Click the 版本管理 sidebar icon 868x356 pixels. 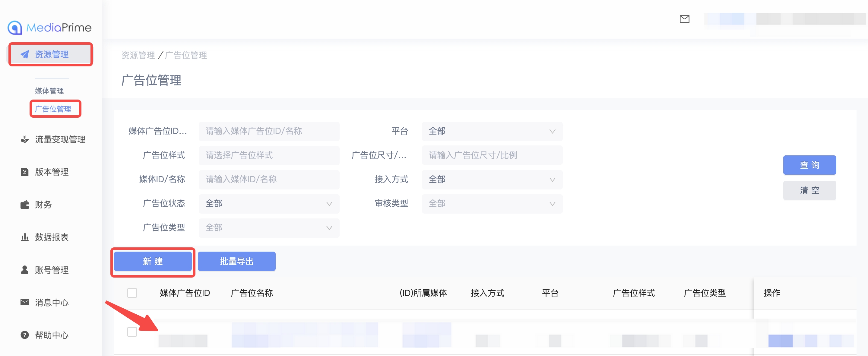point(25,172)
